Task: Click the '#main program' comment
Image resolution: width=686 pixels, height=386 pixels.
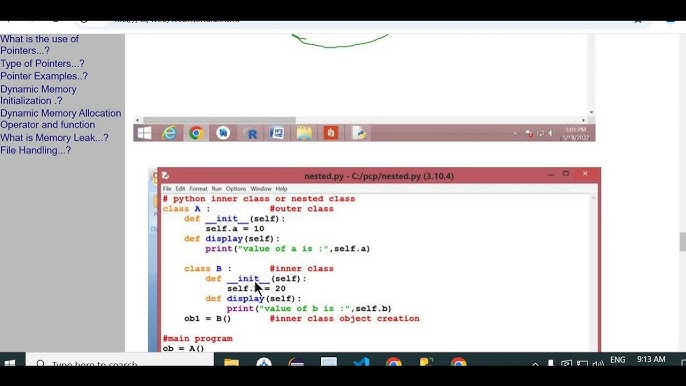Action: (198, 339)
